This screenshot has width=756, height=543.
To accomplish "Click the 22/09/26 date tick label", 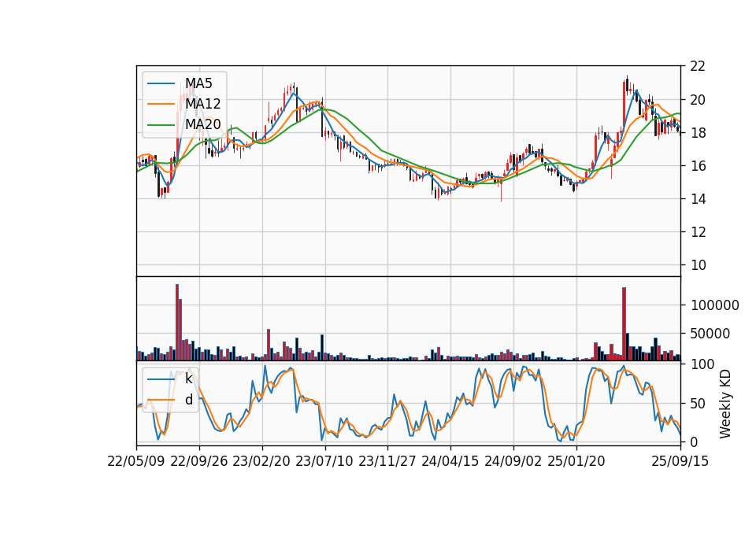I will point(199,461).
